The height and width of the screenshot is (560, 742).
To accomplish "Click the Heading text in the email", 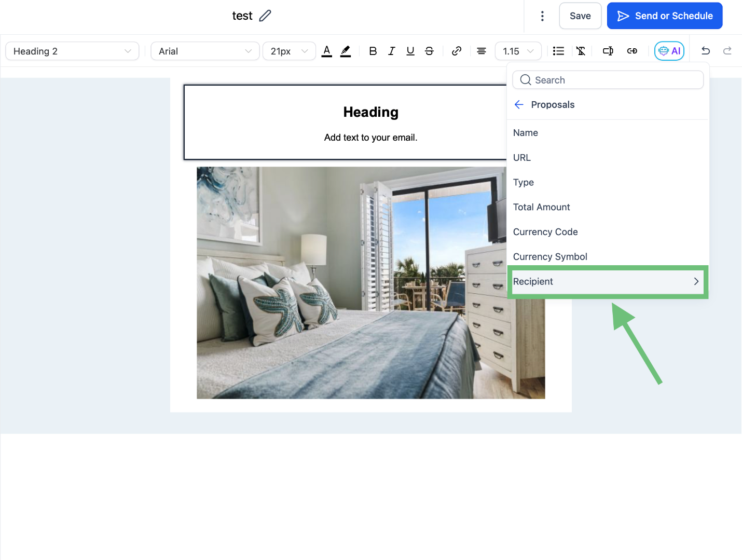I will pos(371,112).
